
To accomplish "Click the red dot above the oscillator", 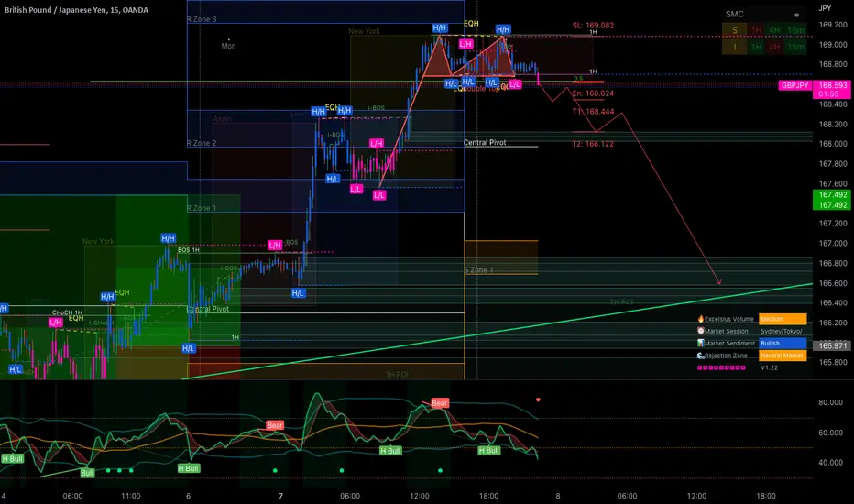I will (538, 400).
